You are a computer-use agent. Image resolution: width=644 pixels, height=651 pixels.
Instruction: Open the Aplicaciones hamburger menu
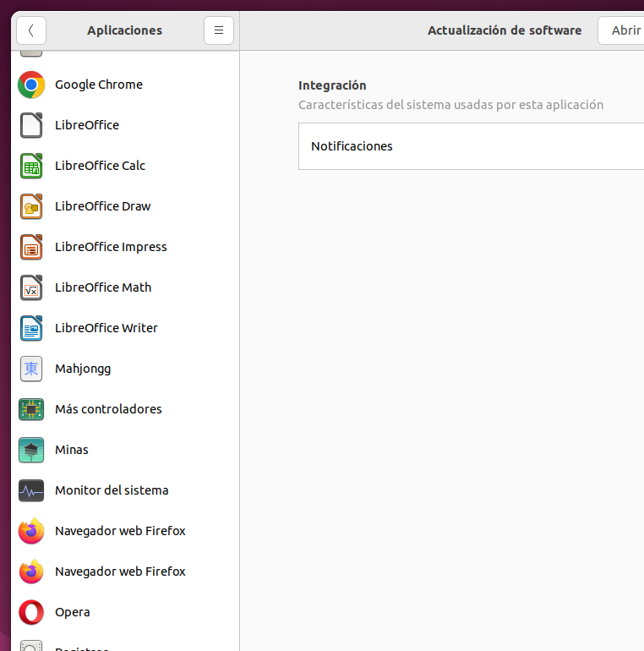(219, 30)
